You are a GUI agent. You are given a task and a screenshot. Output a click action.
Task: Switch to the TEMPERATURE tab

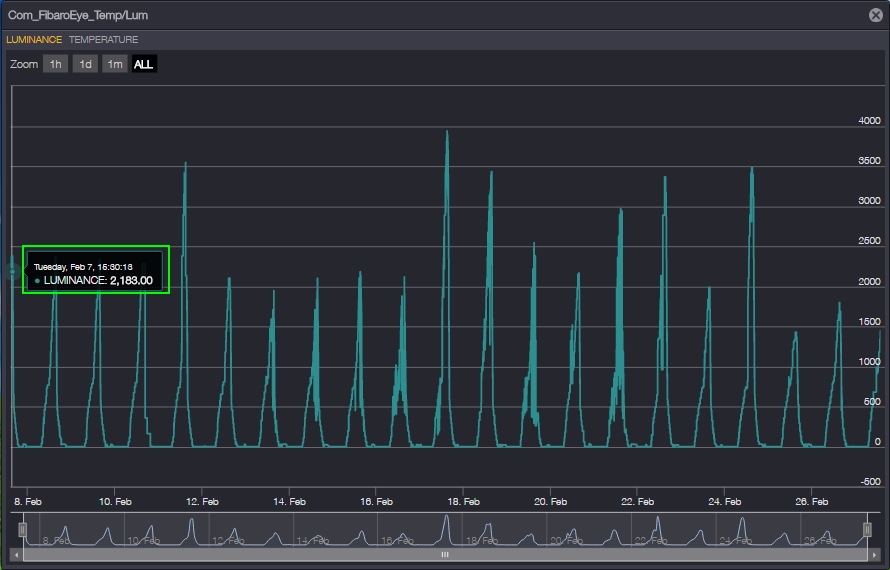coord(103,40)
